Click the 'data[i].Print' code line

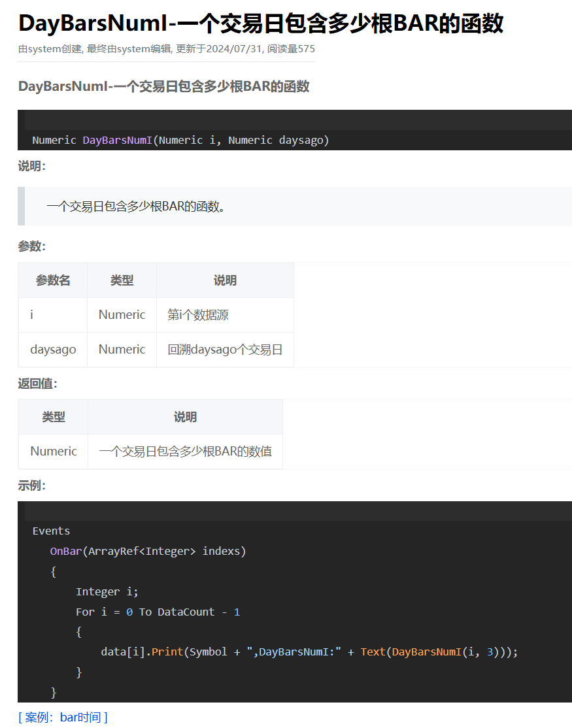[309, 652]
